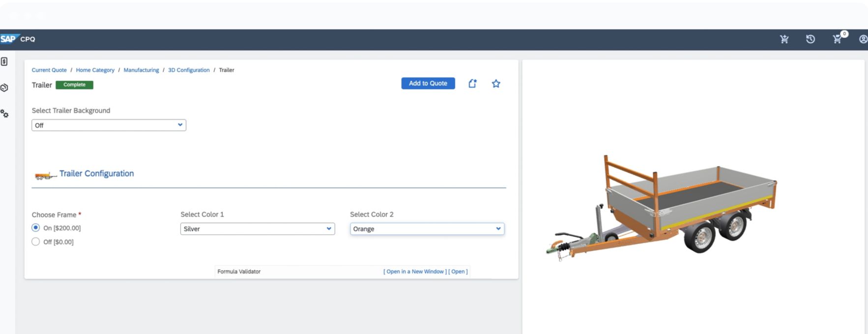Open the history clock icon
Screen dimensions: 868x334
[x=810, y=39]
